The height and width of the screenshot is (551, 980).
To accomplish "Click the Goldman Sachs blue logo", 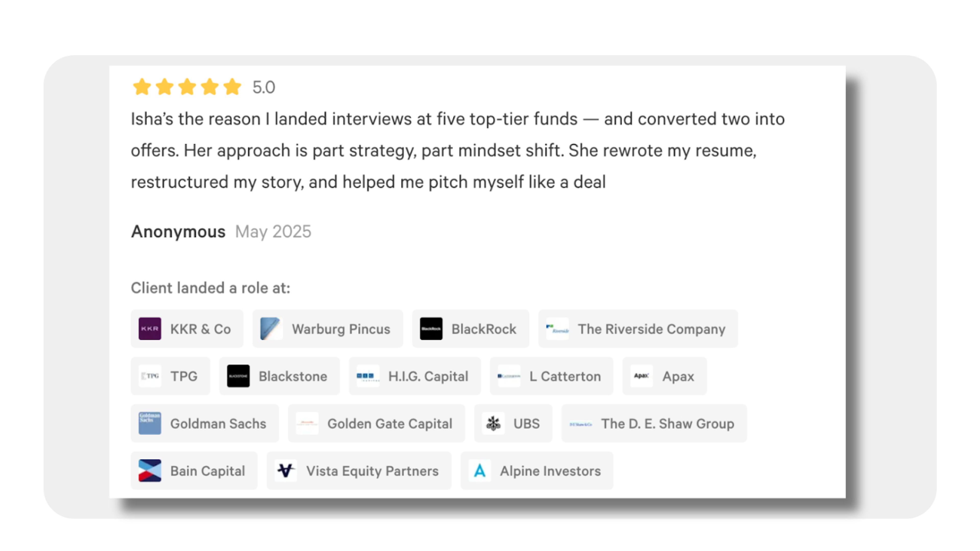I will pos(150,423).
